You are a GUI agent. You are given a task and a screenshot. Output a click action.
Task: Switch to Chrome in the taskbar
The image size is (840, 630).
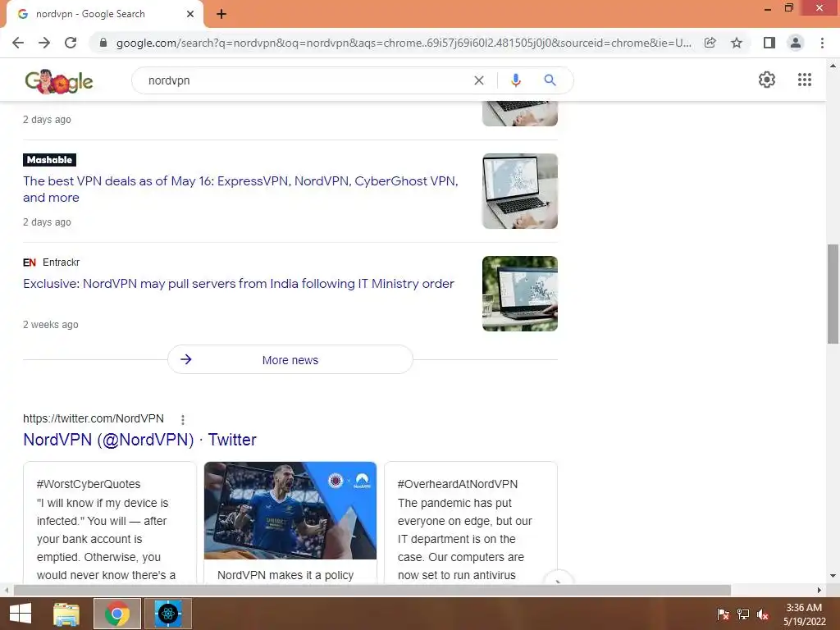[x=117, y=614]
